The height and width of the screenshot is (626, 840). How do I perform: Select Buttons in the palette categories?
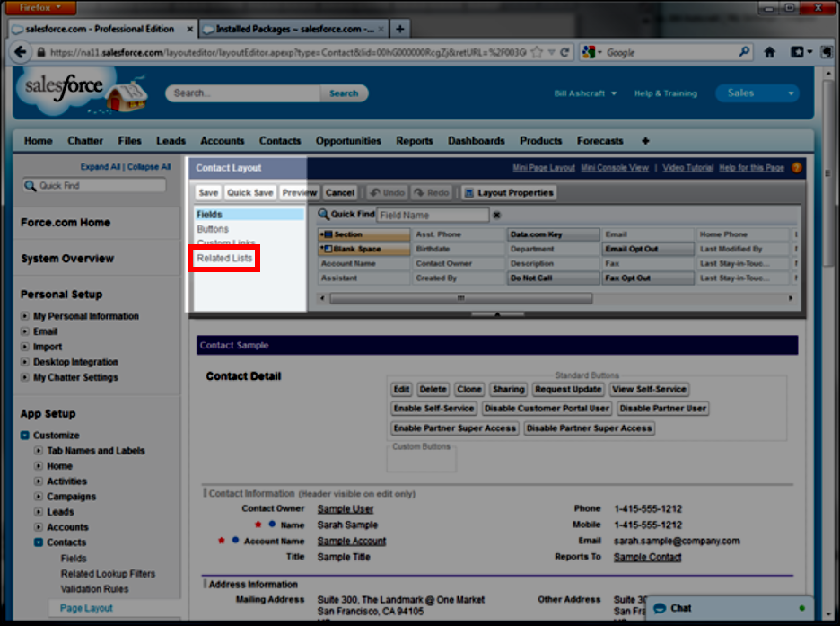coord(213,229)
